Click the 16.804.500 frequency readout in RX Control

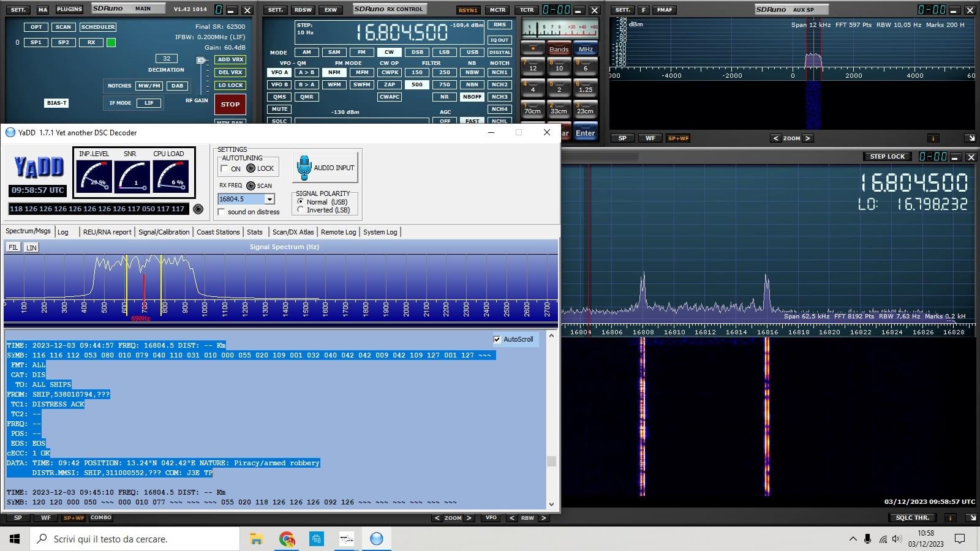click(402, 32)
